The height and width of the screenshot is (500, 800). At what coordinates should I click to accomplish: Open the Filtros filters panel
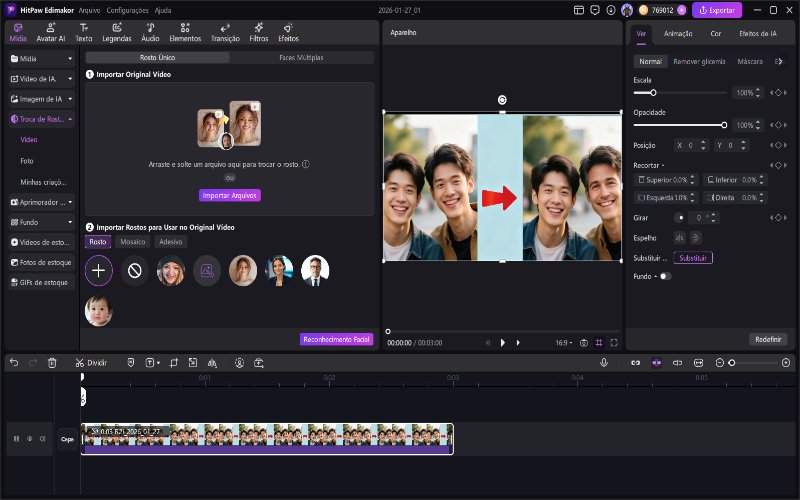coord(258,33)
